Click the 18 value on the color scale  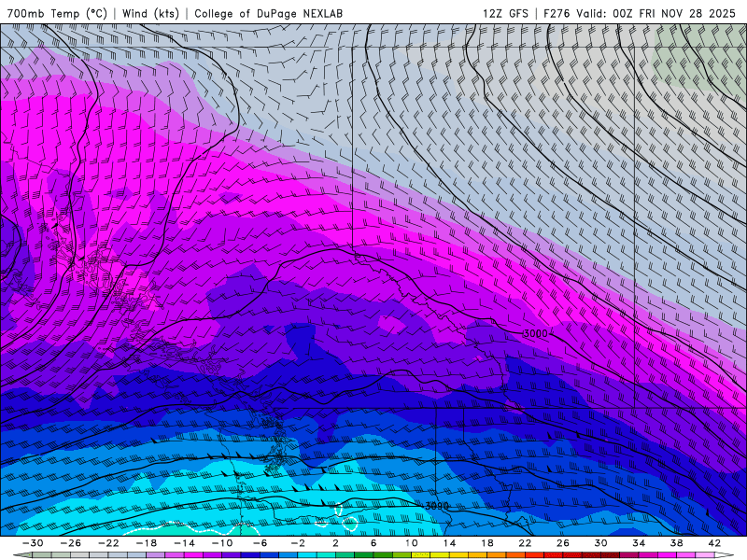pyautogui.click(x=486, y=543)
